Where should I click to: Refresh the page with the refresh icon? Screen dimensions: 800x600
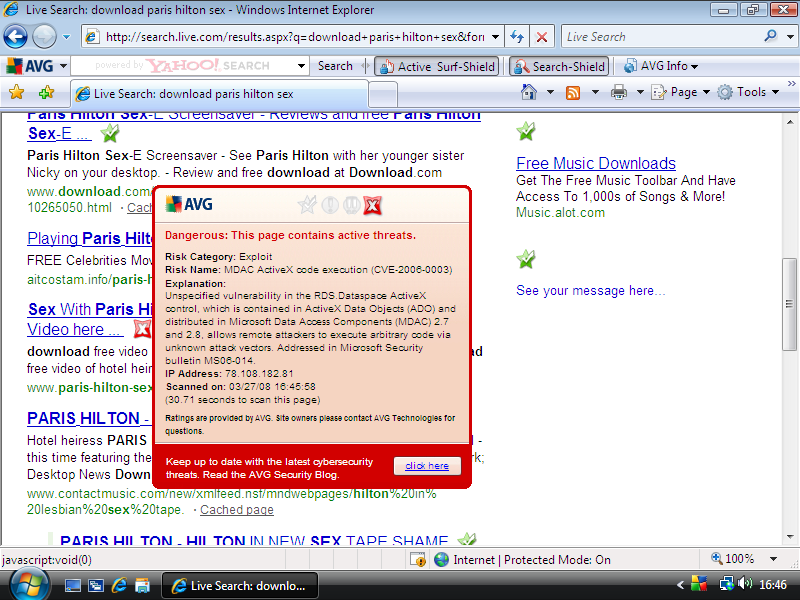point(517,37)
